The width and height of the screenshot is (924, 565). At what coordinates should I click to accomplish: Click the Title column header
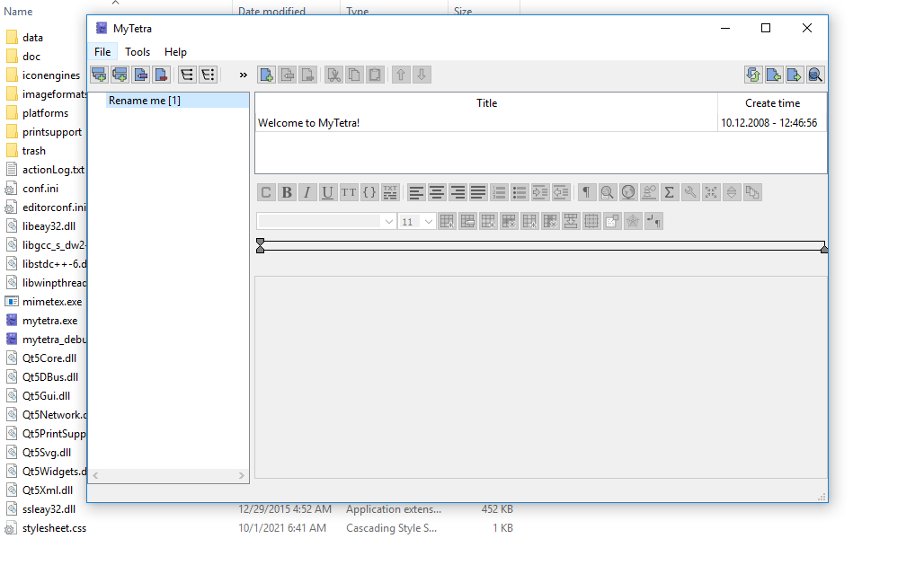point(487,103)
